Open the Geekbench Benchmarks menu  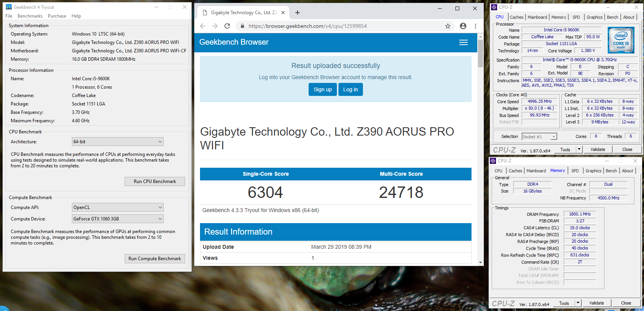click(30, 16)
